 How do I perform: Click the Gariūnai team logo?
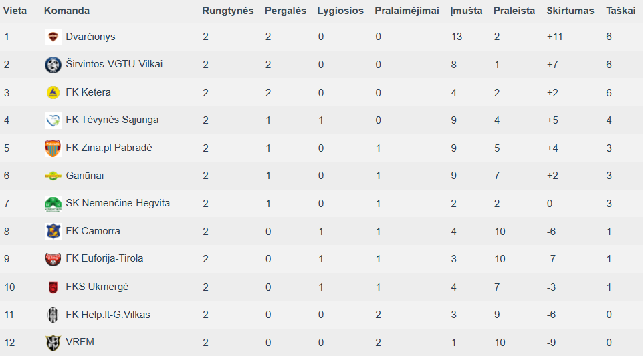[x=53, y=176]
